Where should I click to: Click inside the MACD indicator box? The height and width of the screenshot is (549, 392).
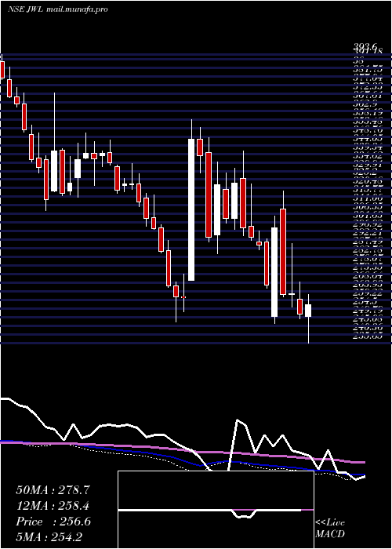tap(216, 510)
